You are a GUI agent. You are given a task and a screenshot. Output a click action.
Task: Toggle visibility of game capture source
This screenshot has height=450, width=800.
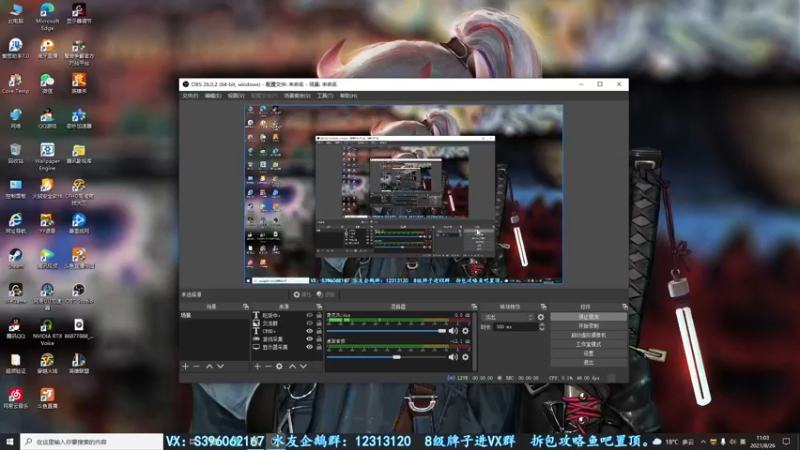point(309,339)
